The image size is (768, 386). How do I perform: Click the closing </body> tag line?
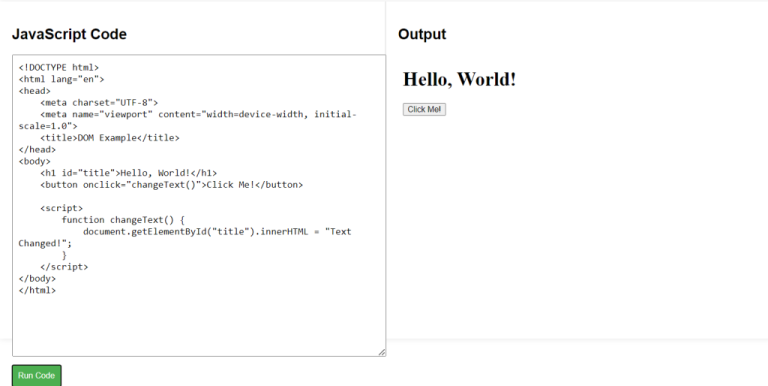(37, 279)
